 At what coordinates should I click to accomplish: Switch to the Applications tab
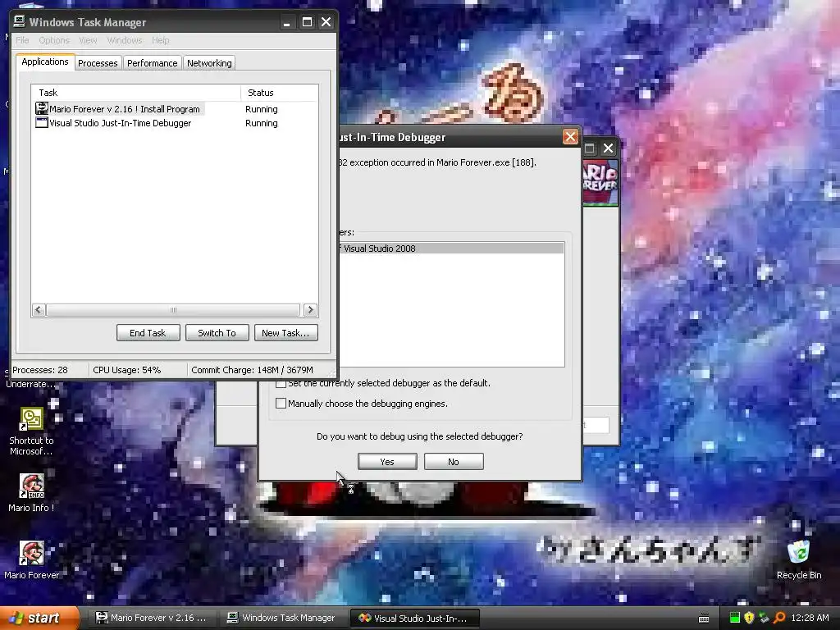click(x=45, y=62)
